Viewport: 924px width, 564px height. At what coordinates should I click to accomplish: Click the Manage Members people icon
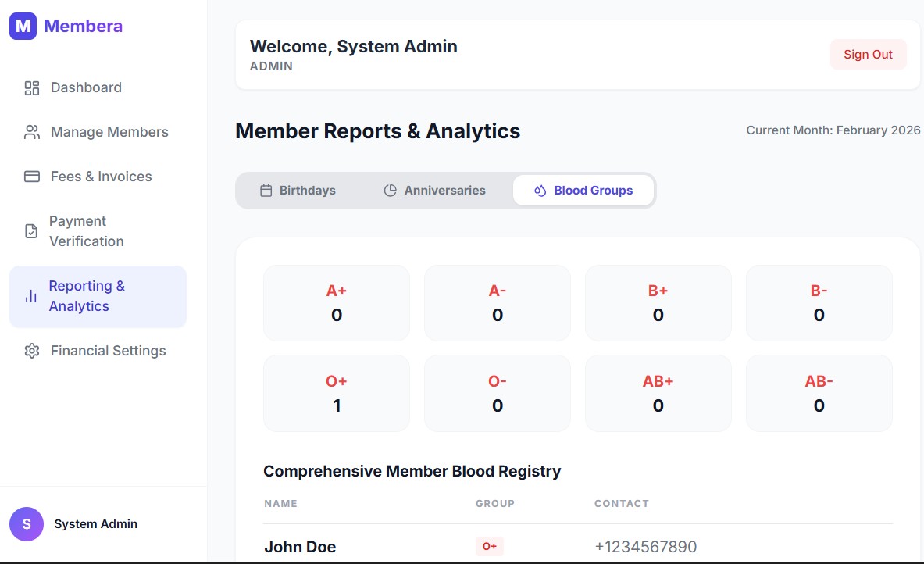click(32, 133)
